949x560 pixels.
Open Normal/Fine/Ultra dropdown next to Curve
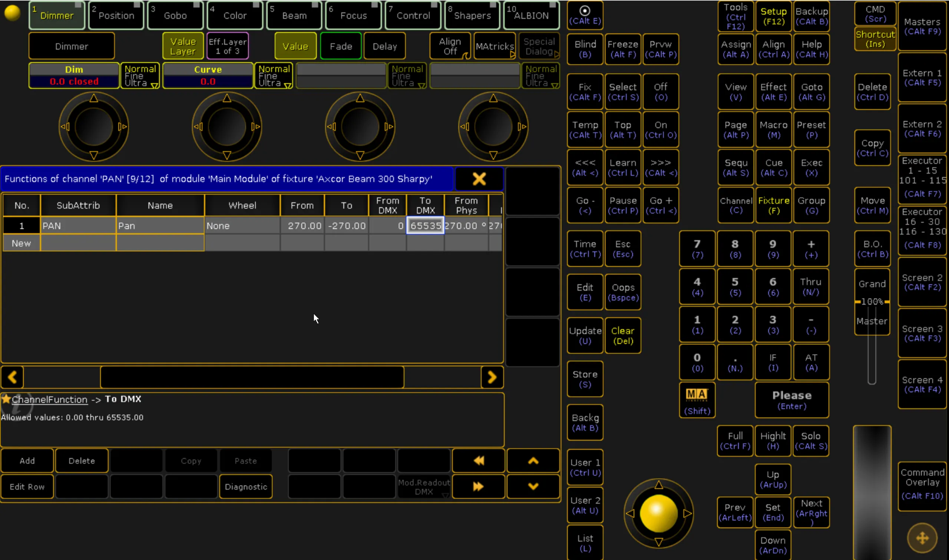pos(274,76)
